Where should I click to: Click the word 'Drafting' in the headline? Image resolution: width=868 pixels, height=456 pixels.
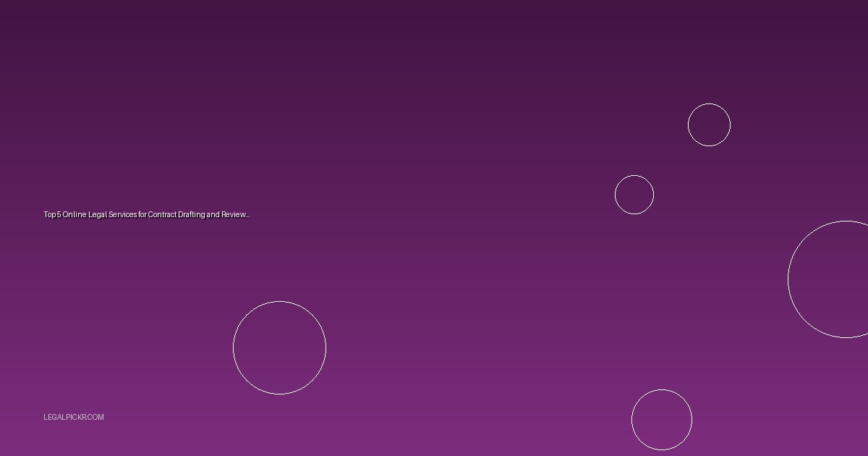point(191,215)
